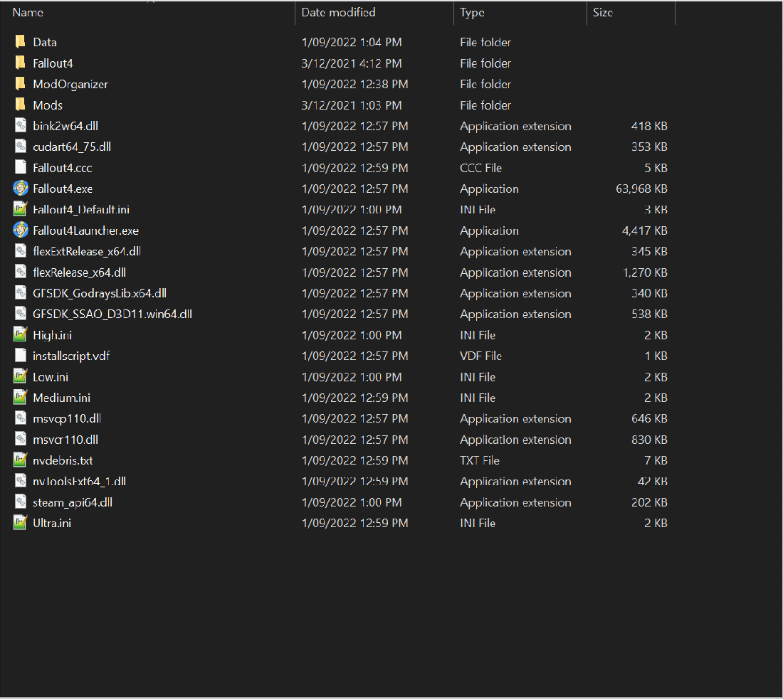Select the file name Fallout4.ccc

pos(62,168)
